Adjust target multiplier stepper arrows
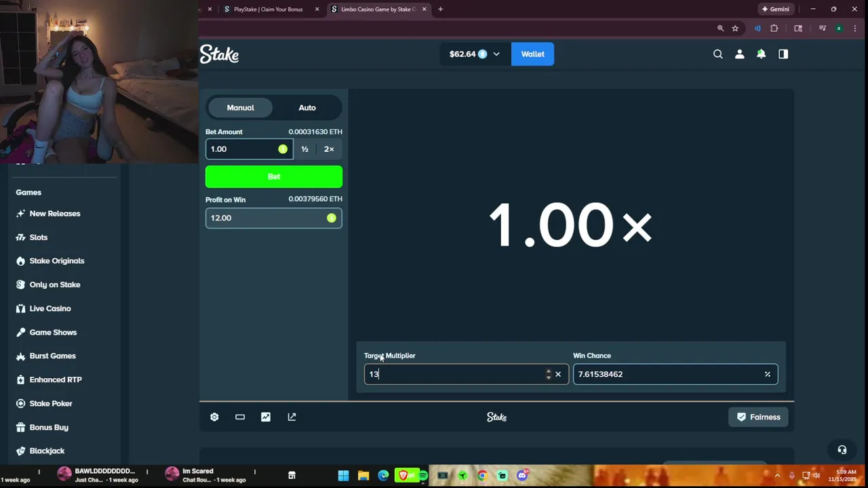The height and width of the screenshot is (488, 868). (x=549, y=374)
